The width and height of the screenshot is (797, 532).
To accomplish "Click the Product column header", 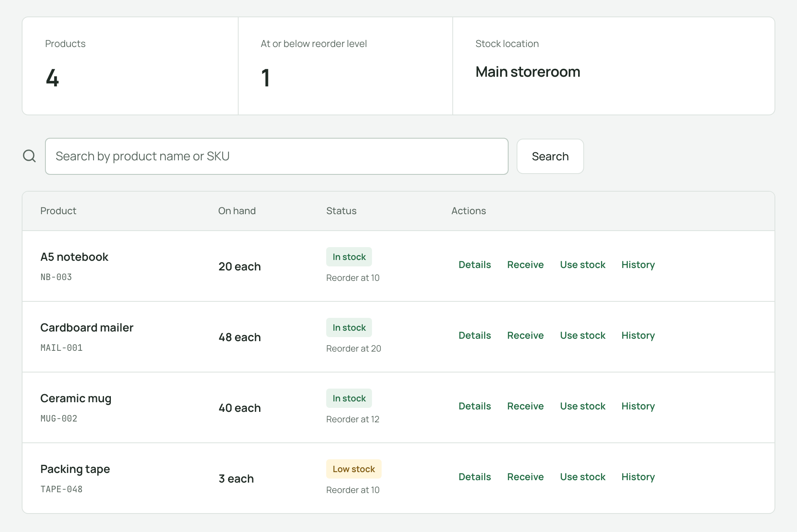I will (x=58, y=211).
